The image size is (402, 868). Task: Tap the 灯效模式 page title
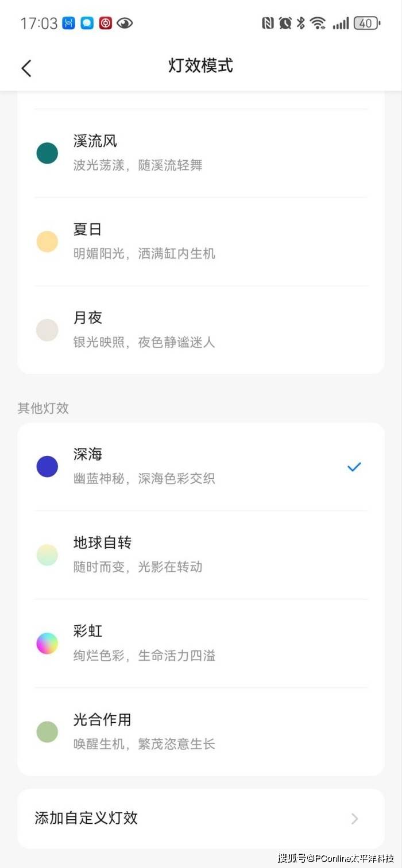(x=200, y=65)
